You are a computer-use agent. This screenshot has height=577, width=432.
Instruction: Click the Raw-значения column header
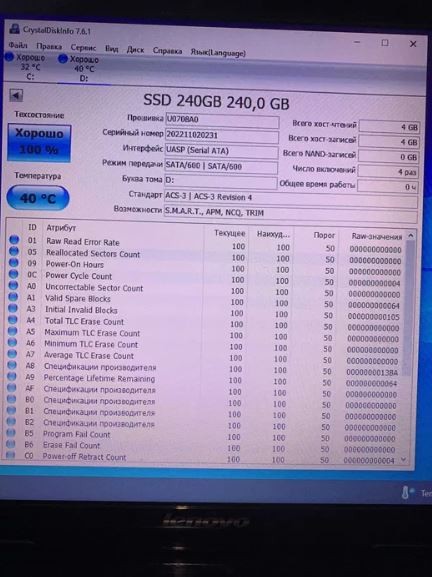[x=376, y=236]
